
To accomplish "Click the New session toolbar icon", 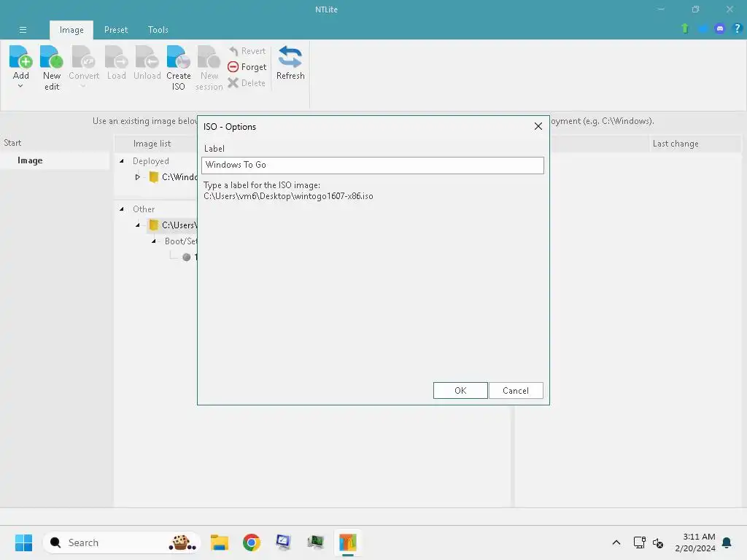I will pos(209,57).
